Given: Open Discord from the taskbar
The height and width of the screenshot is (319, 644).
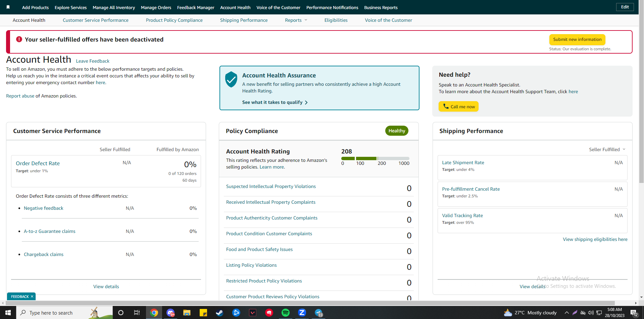Looking at the screenshot, I should click(170, 313).
